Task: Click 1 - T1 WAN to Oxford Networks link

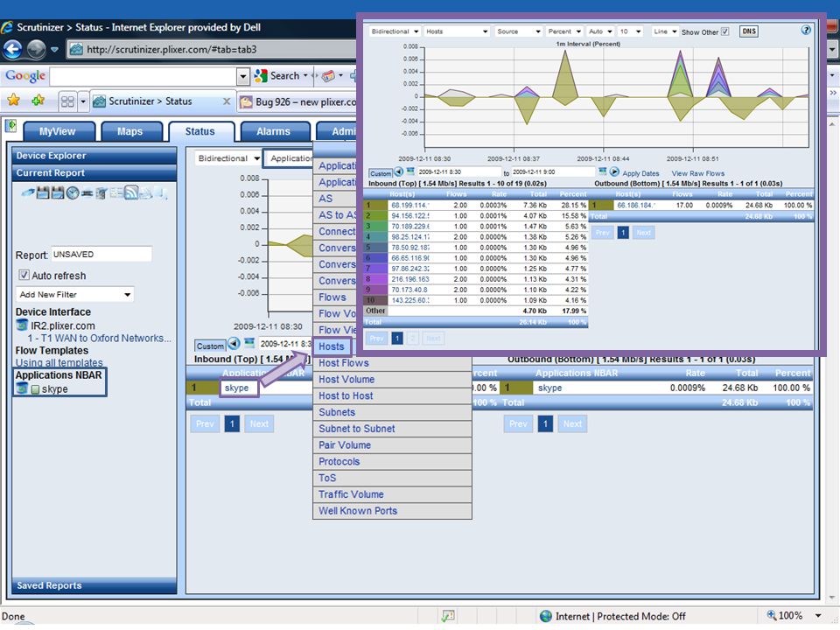Action: (x=100, y=338)
